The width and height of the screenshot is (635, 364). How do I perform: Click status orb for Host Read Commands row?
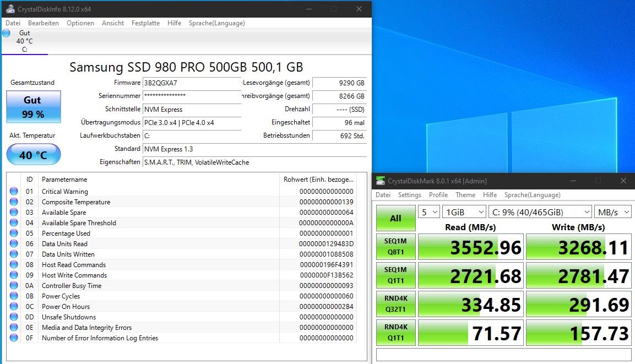pos(14,264)
